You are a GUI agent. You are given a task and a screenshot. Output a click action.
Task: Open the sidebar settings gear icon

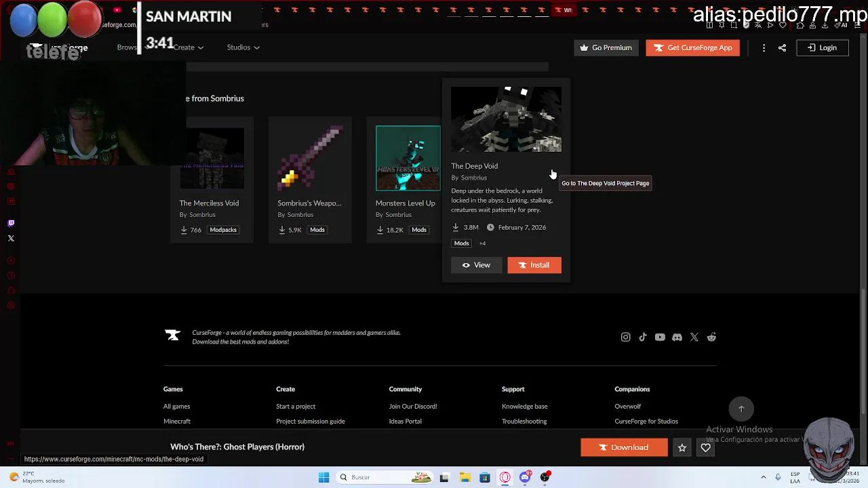[x=11, y=306]
